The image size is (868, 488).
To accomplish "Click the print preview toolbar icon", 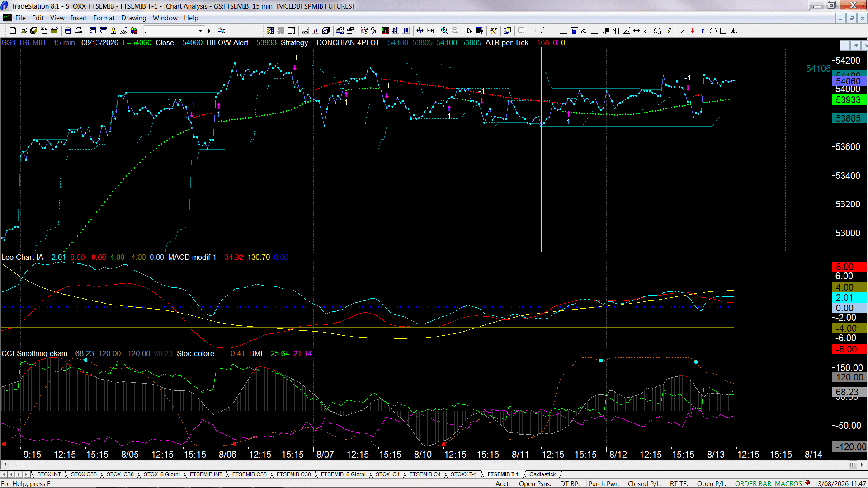I will point(68,31).
